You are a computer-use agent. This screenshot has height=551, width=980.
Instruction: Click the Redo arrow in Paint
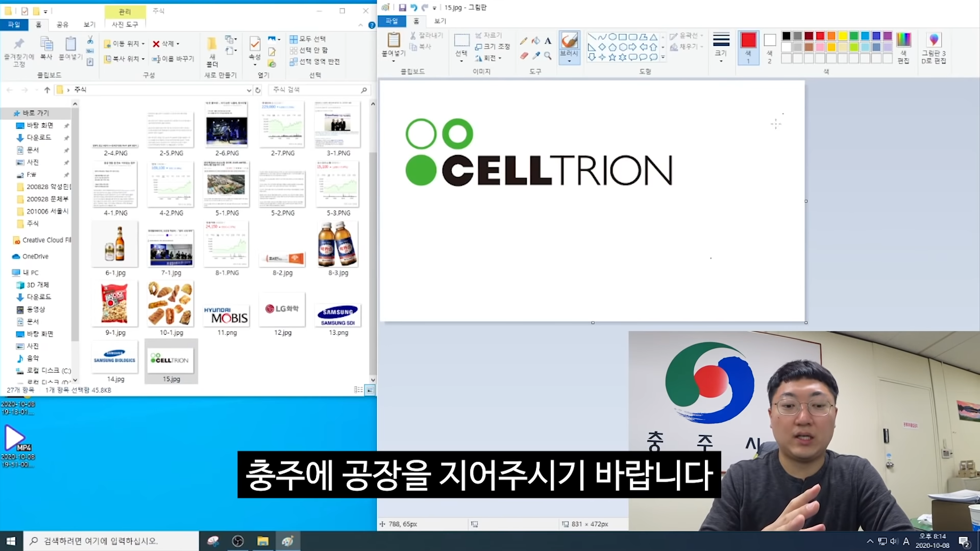pos(425,8)
